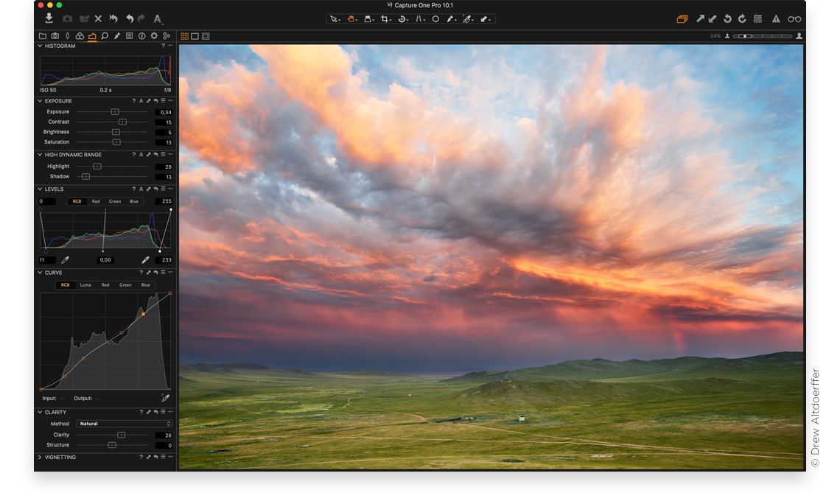Screen dimensions: 840x504
Task: Select Green channel in Levels
Action: [115, 201]
